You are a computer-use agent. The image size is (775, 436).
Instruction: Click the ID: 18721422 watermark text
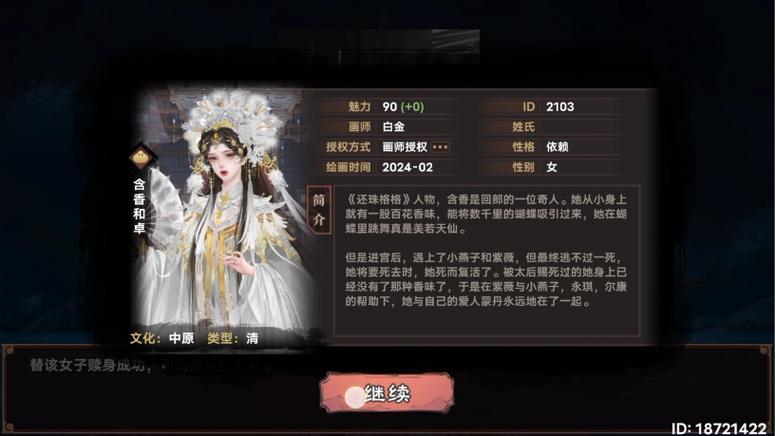click(718, 428)
